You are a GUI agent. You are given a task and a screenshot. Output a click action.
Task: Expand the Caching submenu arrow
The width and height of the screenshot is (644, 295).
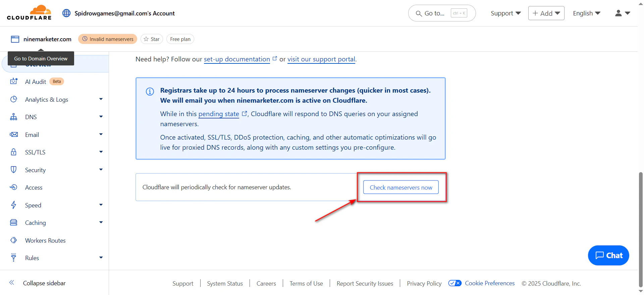101,222
